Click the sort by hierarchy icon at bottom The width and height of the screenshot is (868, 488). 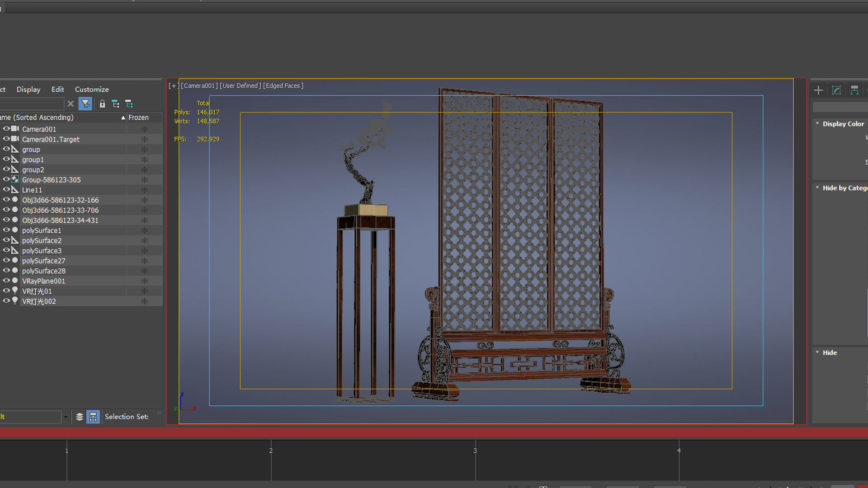93,417
